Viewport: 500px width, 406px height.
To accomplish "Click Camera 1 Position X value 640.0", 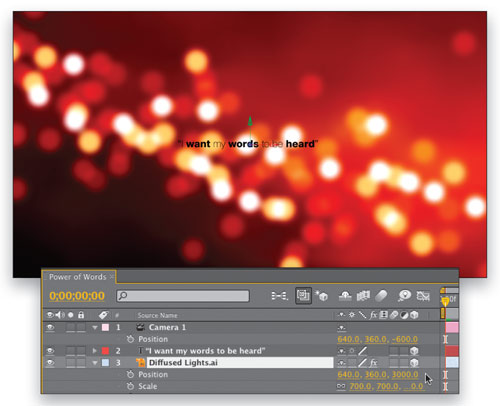I will 348,339.
